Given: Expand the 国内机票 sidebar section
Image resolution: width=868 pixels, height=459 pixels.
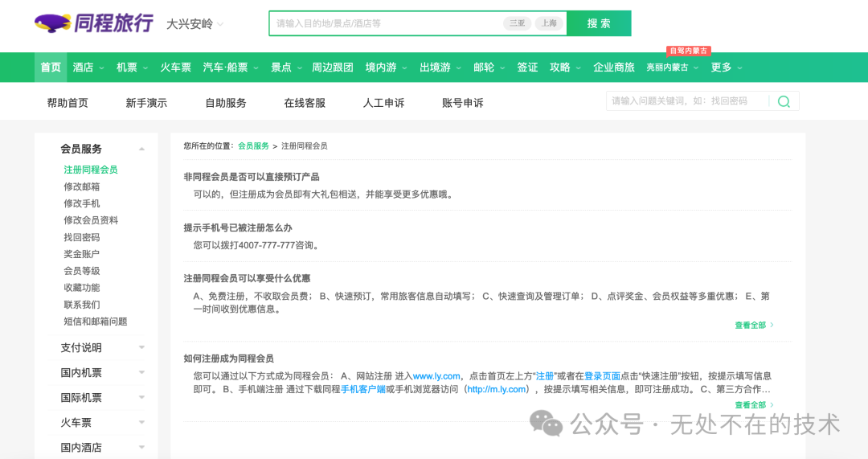Looking at the screenshot, I should [102, 373].
